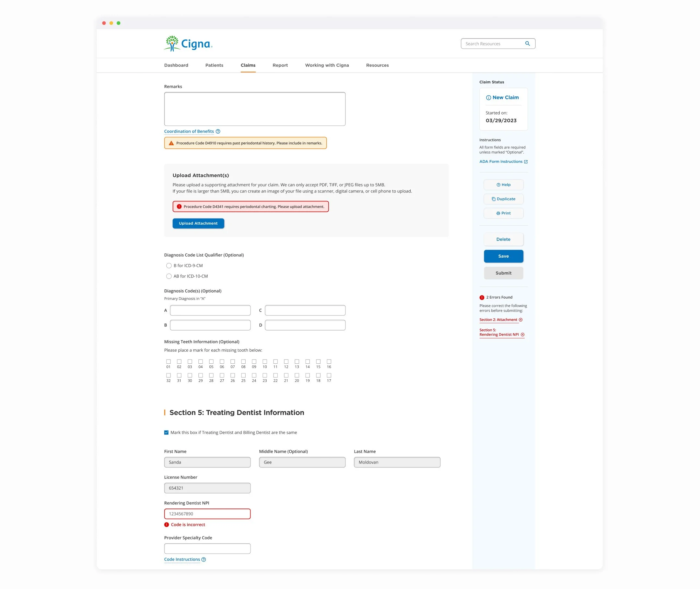Click the Code Instructions question mark icon
Viewport: 700px width, 589px height.
pos(204,560)
